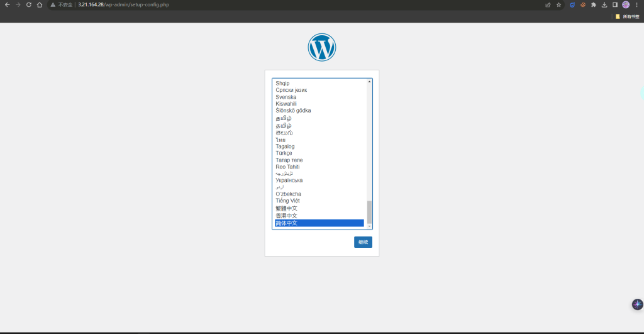Select the Urdu language option

[x=319, y=187]
